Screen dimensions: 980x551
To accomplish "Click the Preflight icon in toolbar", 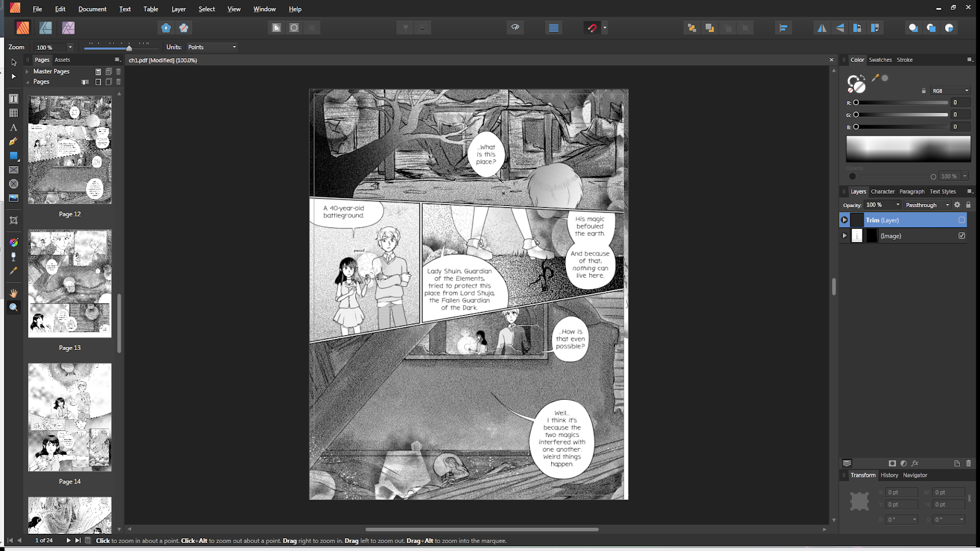I will click(x=515, y=28).
